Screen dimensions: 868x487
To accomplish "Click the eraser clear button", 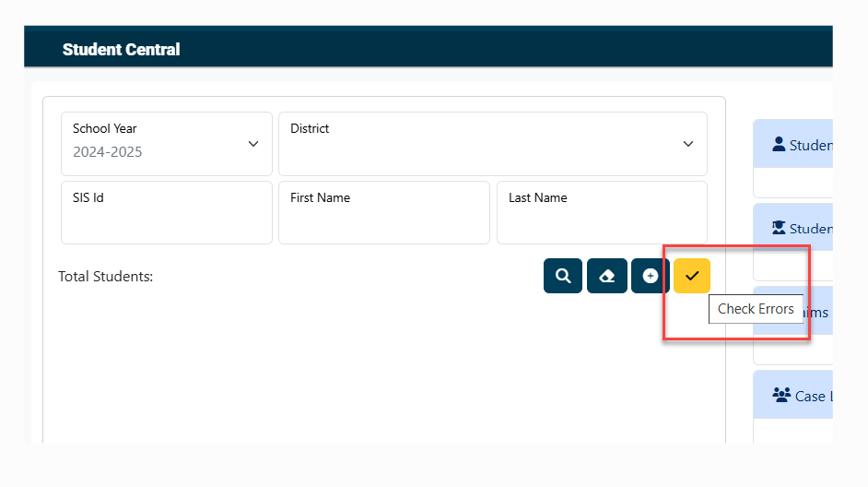I will (x=606, y=276).
